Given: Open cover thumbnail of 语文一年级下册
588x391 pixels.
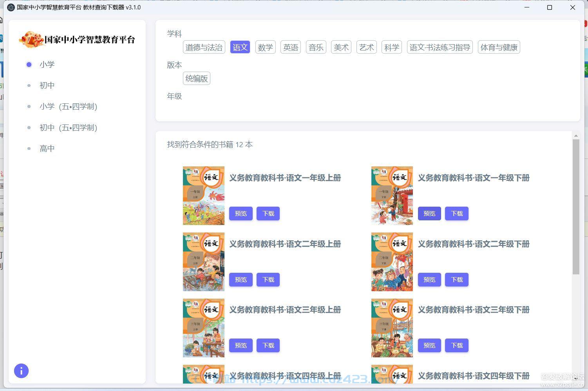Looking at the screenshot, I should [x=392, y=196].
